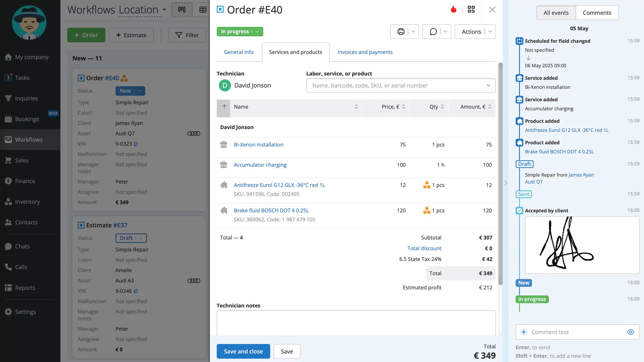The height and width of the screenshot is (362, 644).
Task: Click the Technician notes text area
Action: coord(356,323)
